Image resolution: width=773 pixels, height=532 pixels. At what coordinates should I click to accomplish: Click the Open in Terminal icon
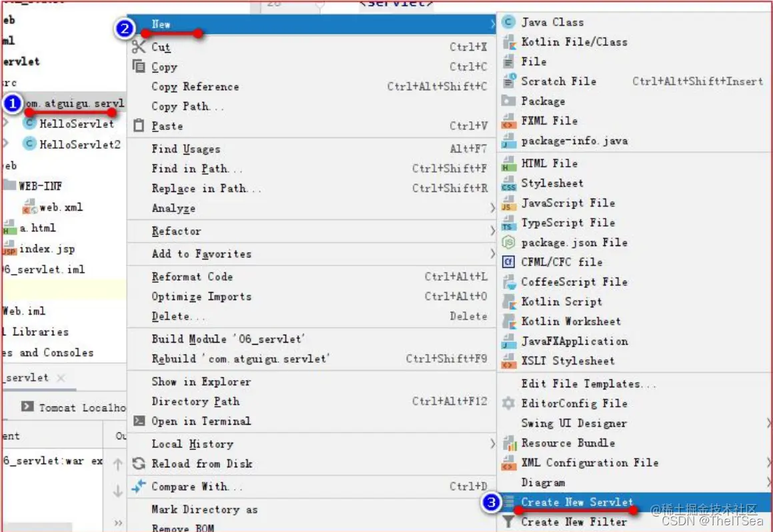click(x=139, y=421)
